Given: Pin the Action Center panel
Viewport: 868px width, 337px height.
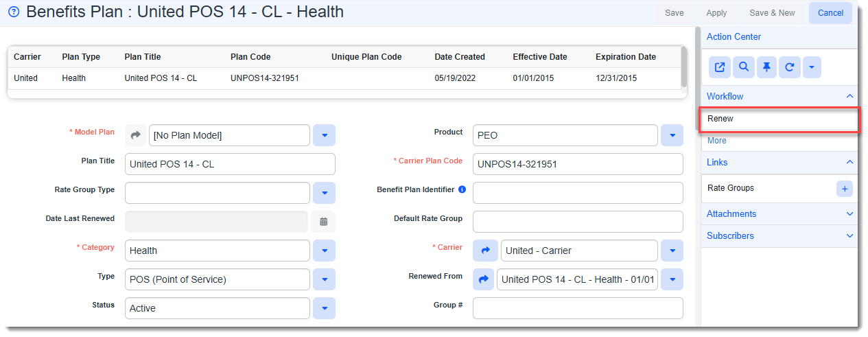Looking at the screenshot, I should click(x=766, y=67).
